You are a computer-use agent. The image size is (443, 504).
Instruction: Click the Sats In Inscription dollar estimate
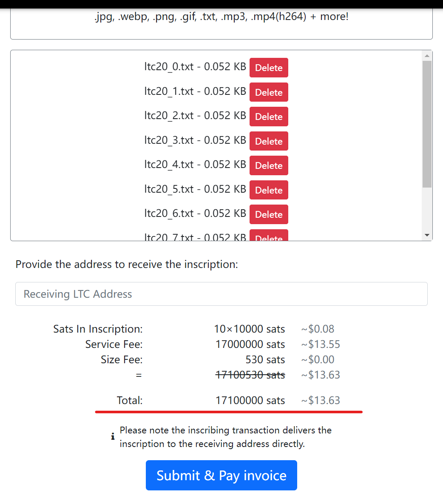(x=318, y=329)
